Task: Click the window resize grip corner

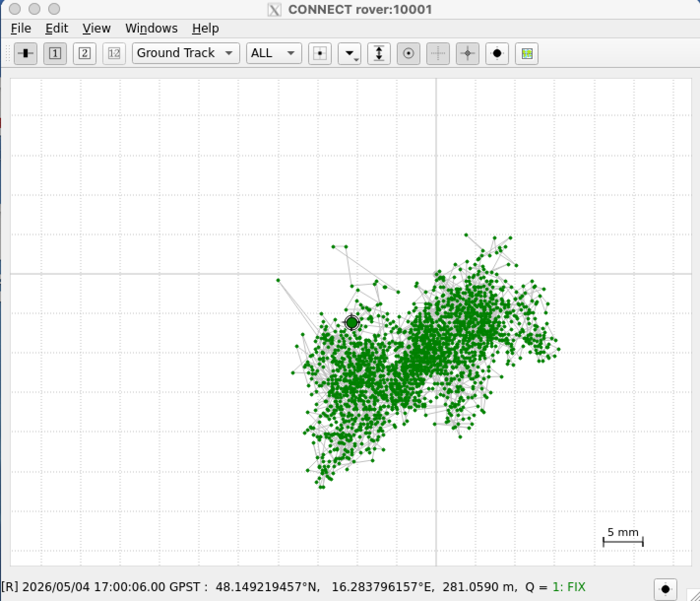Action: [694, 595]
